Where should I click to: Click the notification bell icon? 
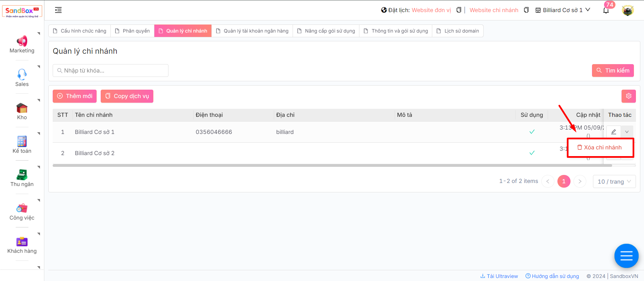coord(606,10)
